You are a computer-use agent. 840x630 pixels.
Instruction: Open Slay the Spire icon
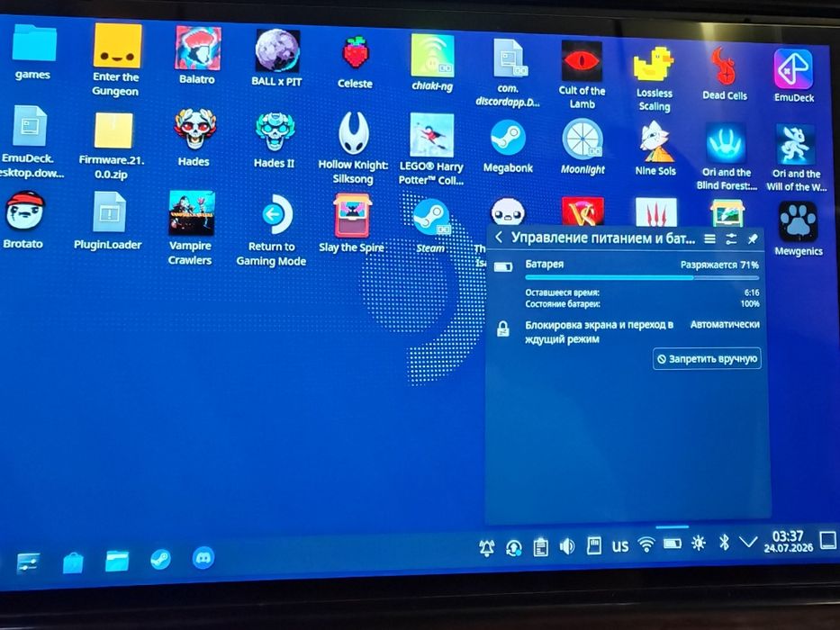pyautogui.click(x=352, y=216)
